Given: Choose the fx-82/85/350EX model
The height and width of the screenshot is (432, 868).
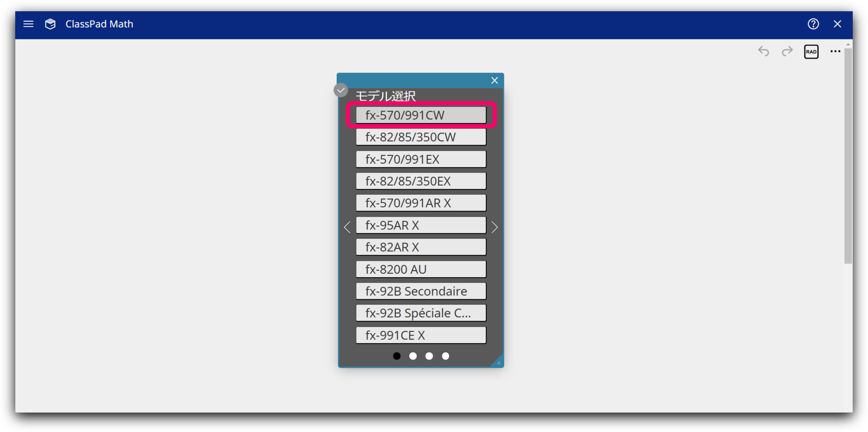Looking at the screenshot, I should point(421,181).
